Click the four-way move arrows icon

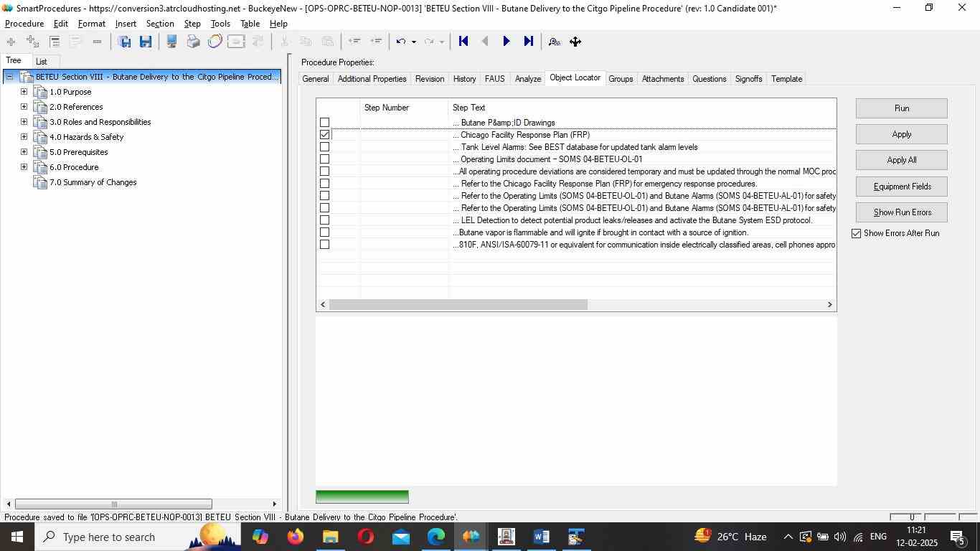[x=575, y=42]
